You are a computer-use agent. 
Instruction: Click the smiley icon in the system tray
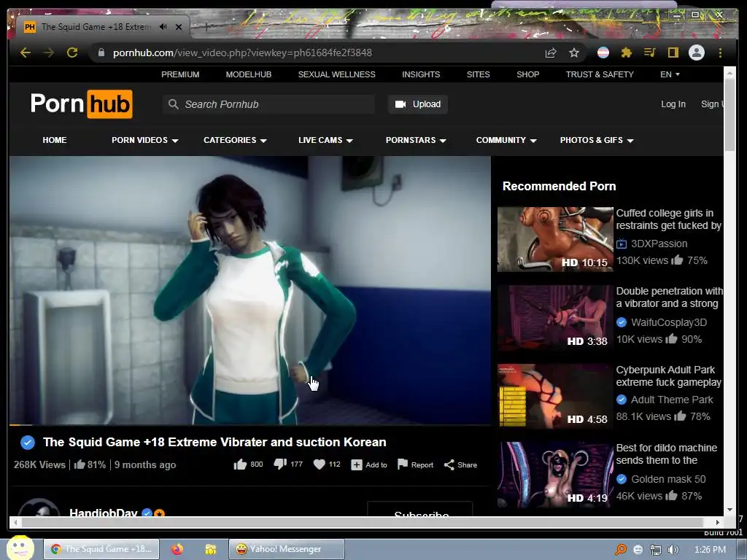point(638,550)
